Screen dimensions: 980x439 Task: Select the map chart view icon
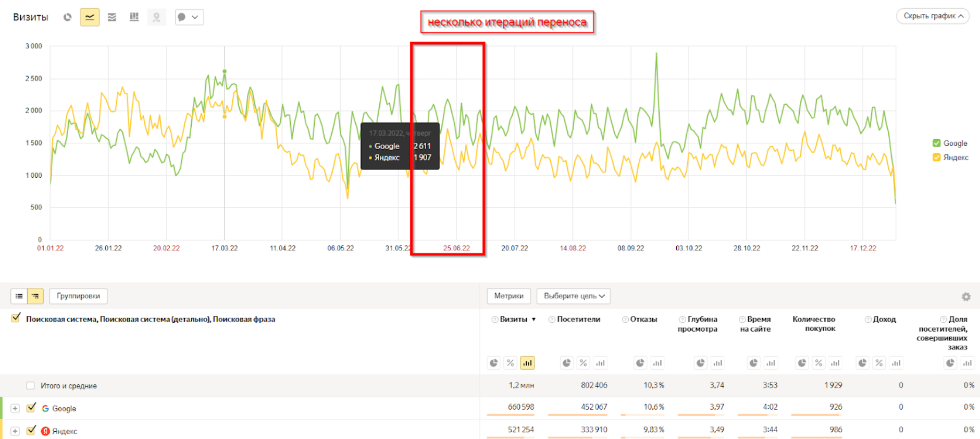156,17
